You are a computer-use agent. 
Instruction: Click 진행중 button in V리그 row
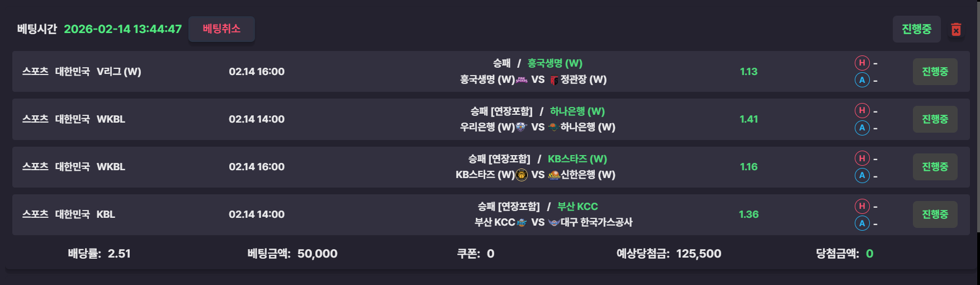[x=935, y=72]
